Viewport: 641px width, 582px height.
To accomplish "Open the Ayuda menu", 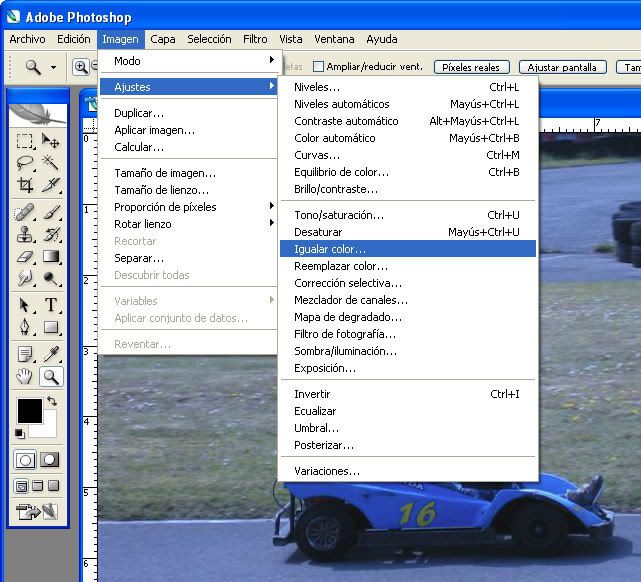I will pyautogui.click(x=382, y=39).
